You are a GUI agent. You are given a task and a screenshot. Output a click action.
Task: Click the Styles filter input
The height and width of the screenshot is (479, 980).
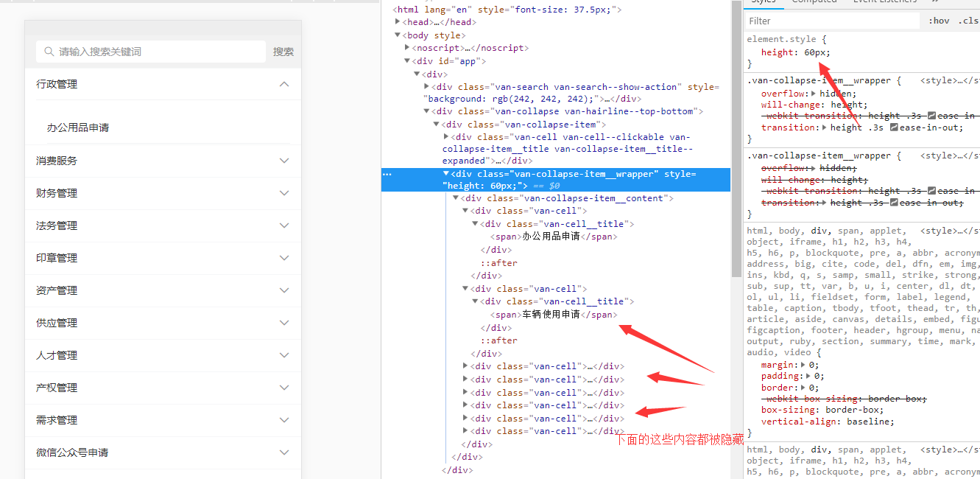point(833,21)
